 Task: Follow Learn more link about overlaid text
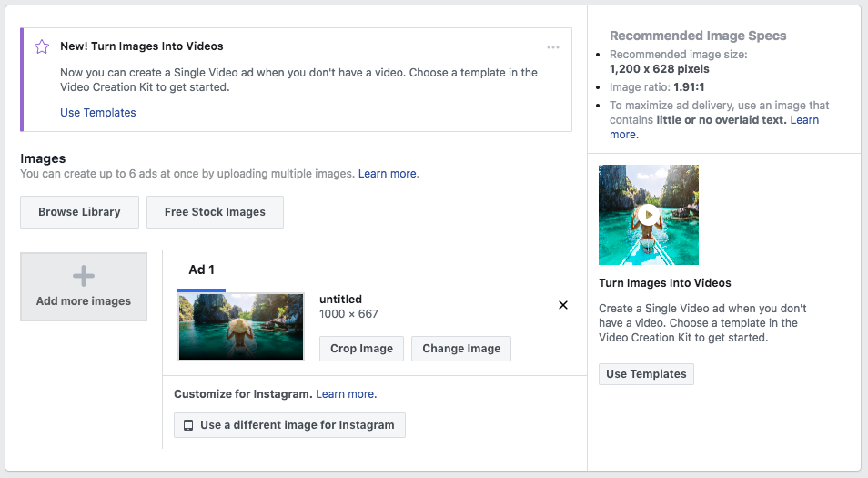tap(803, 120)
